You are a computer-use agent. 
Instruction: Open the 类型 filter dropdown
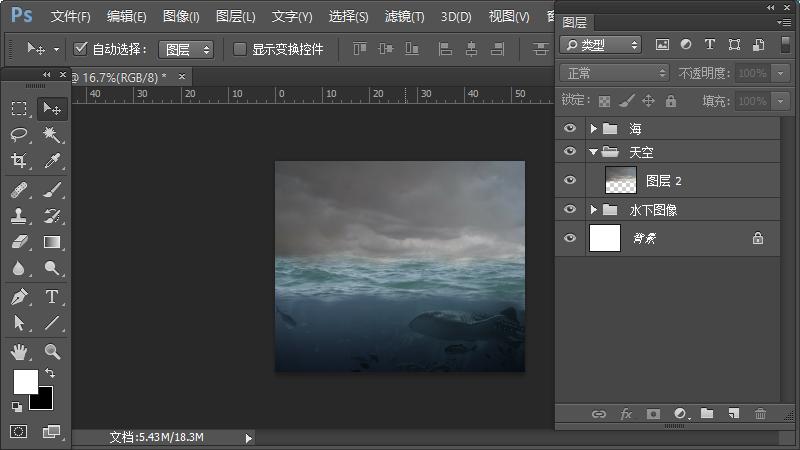pos(601,45)
